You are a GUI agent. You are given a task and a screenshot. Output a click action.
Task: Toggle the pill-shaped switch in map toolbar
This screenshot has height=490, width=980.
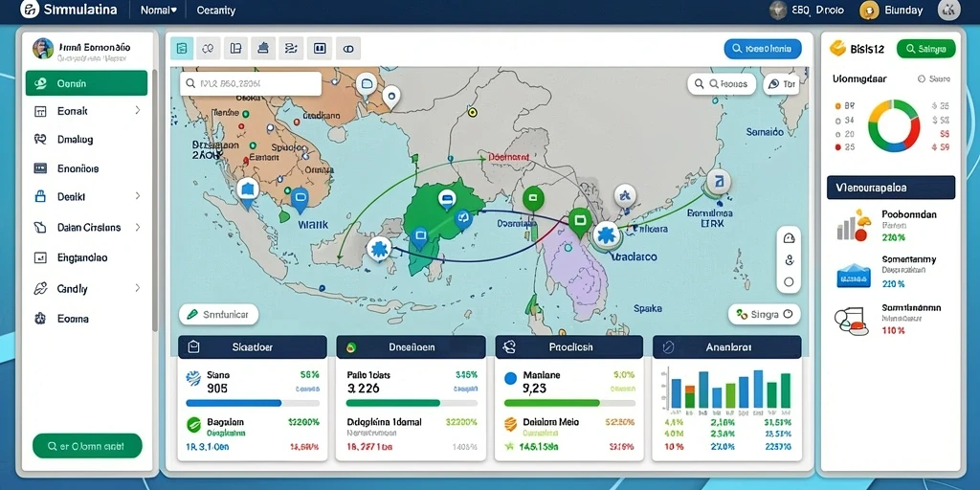tap(348, 48)
